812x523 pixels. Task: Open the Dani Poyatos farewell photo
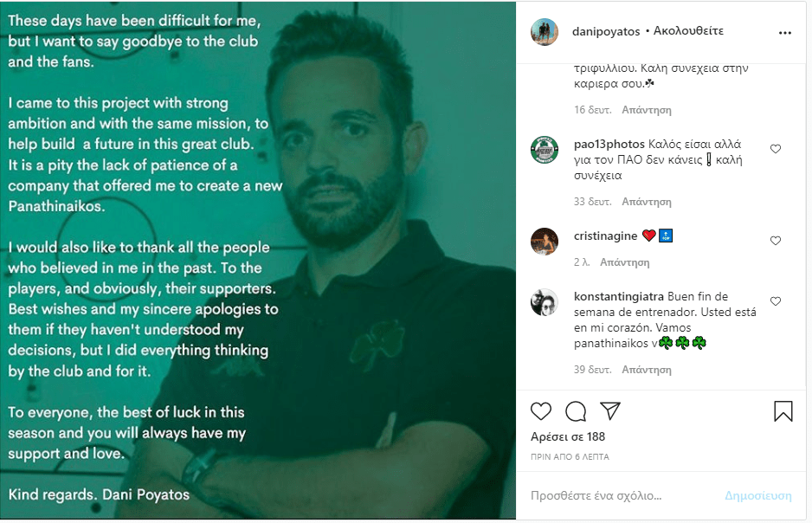coord(258,261)
